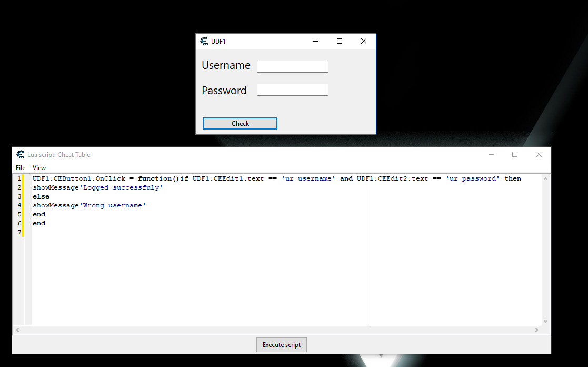Viewport: 588px width, 367px height.
Task: Minimize the UDF1 form window
Action: coord(316,41)
